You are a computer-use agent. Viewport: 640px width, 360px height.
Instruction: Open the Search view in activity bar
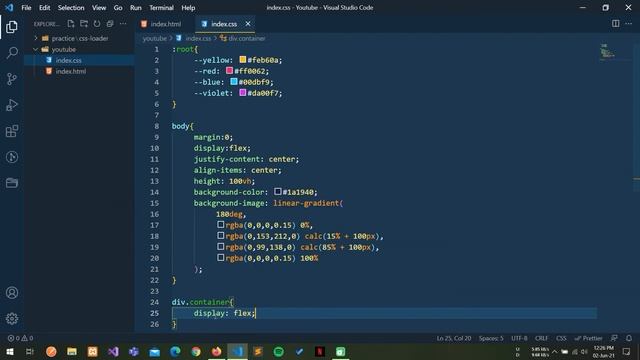pos(12,53)
